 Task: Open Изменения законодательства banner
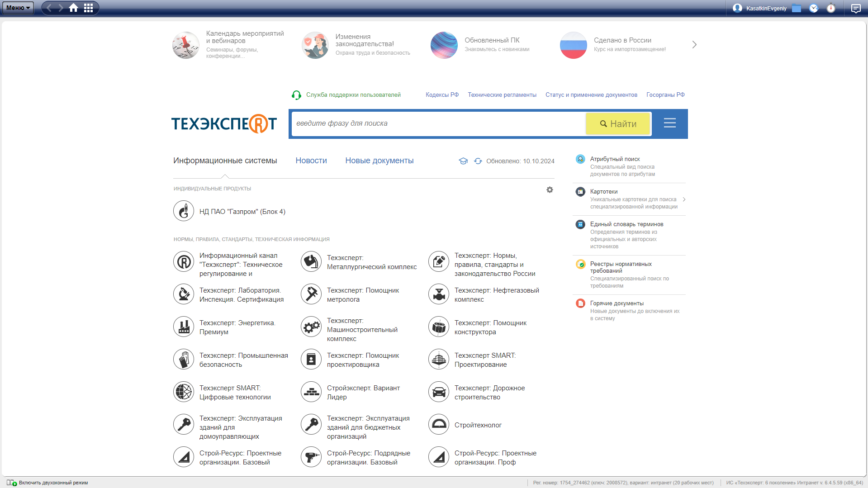[356, 45]
